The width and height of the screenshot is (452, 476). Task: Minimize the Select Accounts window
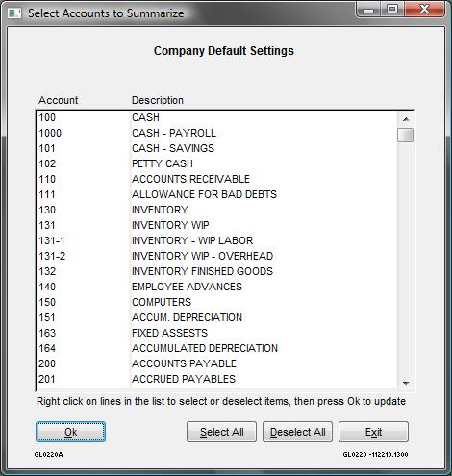click(368, 10)
